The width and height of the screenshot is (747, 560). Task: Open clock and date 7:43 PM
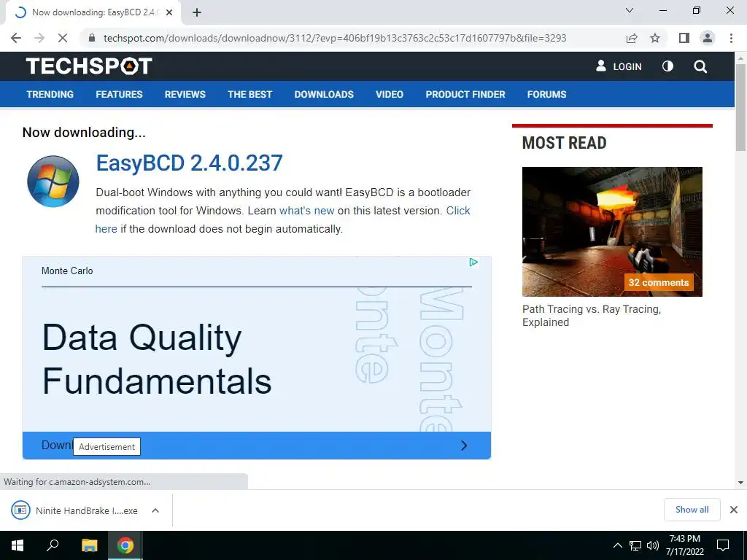[684, 545]
